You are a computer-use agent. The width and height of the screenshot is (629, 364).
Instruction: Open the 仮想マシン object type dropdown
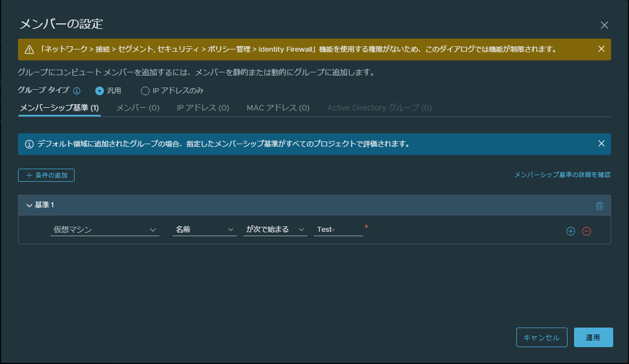pos(104,230)
